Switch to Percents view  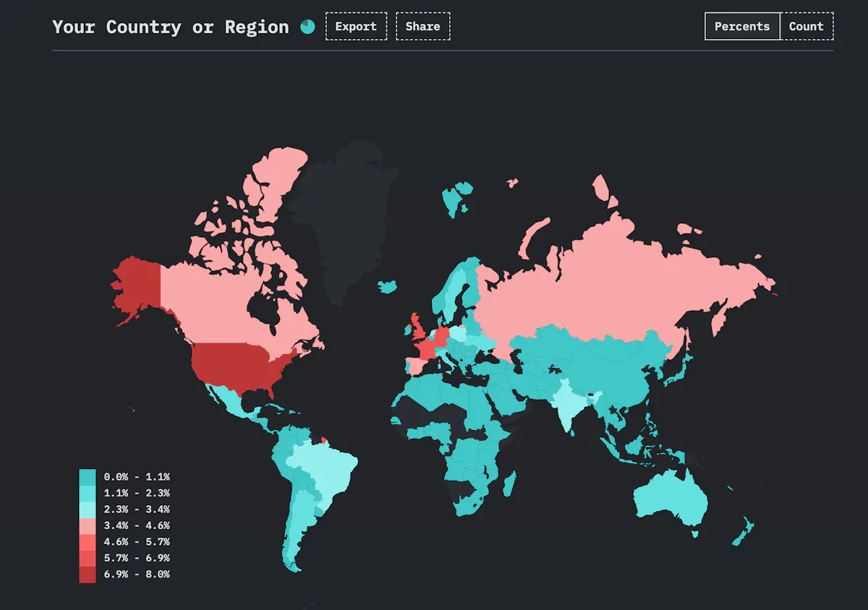pyautogui.click(x=742, y=27)
